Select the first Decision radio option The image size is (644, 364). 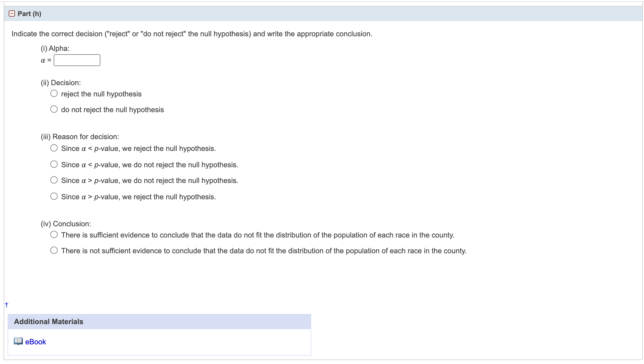54,93
